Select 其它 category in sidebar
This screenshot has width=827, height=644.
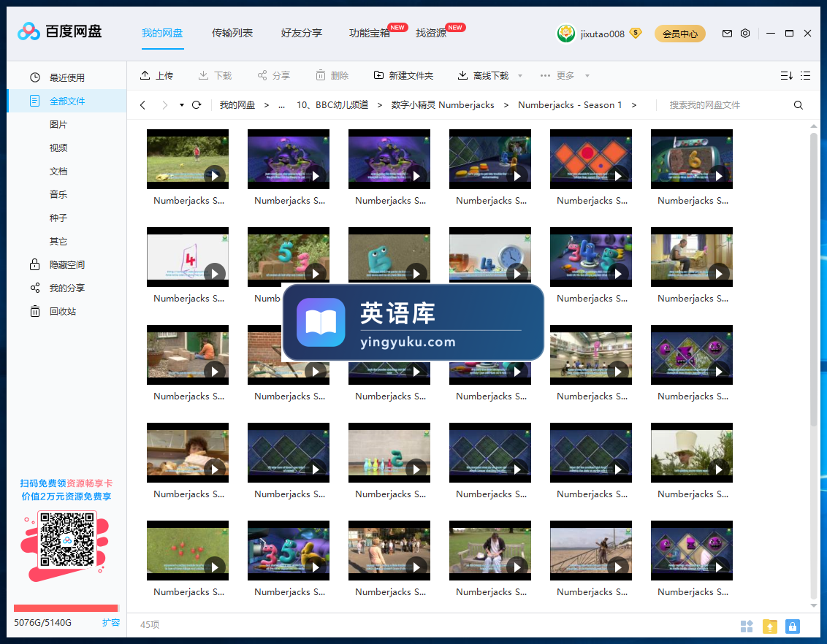58,242
